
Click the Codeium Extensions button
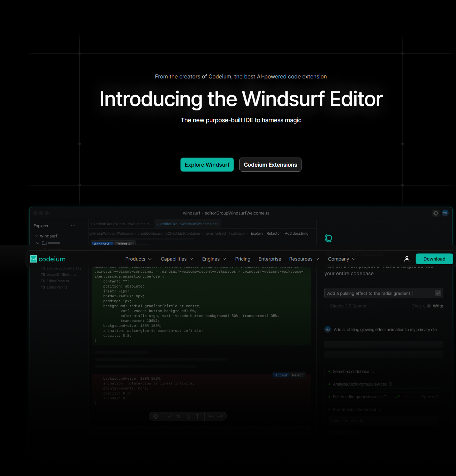pos(270,165)
